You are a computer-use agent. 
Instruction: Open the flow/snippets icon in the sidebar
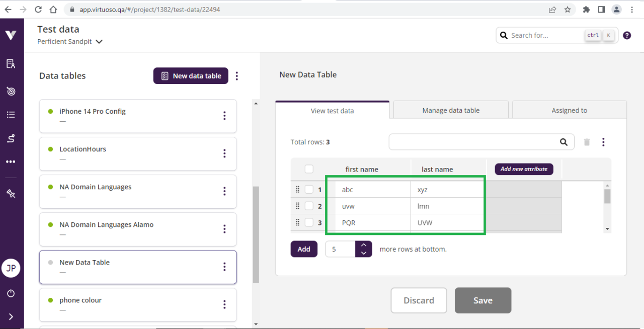(x=11, y=138)
